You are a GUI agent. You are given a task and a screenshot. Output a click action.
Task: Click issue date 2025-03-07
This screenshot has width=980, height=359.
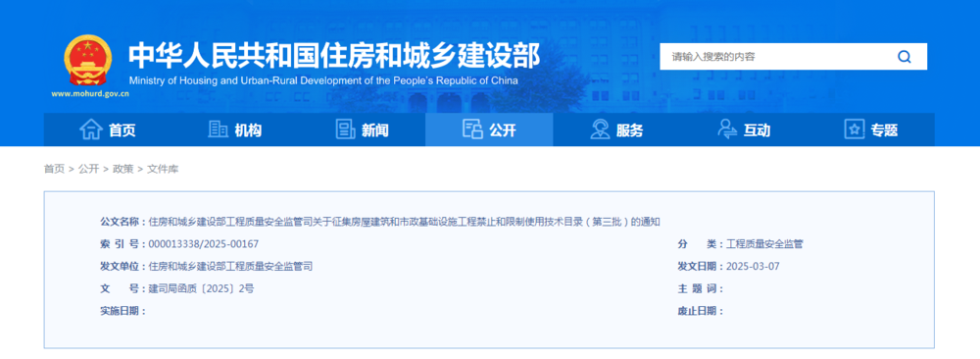point(753,267)
